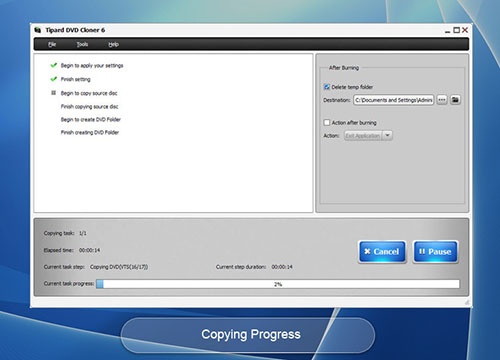Screen dimensions: 500x360
Task: Click the Destination path input field
Action: 394,100
